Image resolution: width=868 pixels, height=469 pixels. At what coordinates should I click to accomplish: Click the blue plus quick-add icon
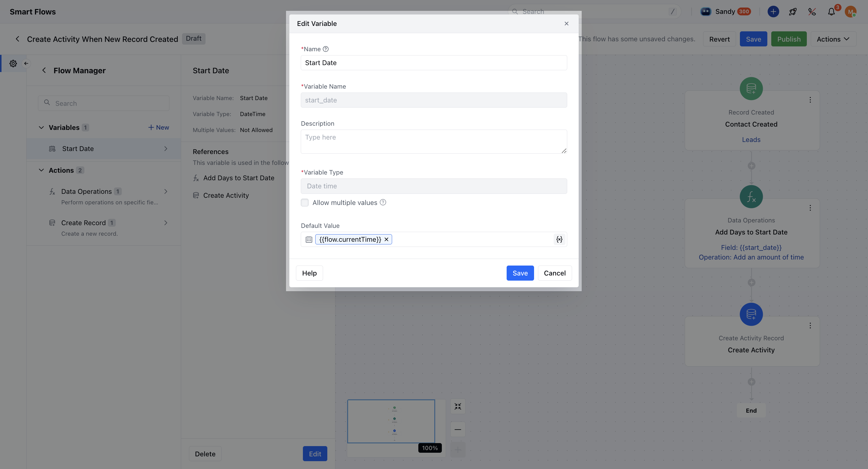point(773,12)
